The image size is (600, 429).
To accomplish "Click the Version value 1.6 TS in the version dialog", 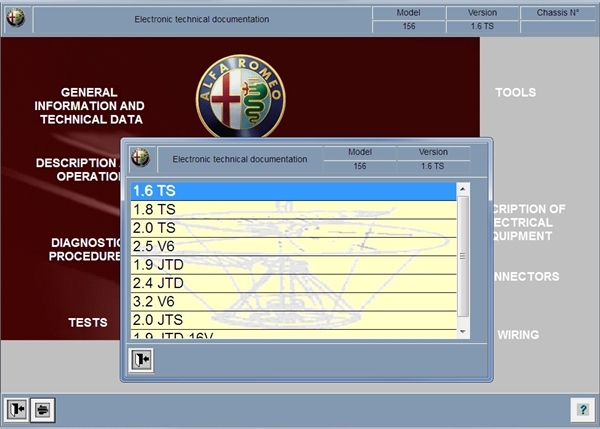I will [433, 166].
